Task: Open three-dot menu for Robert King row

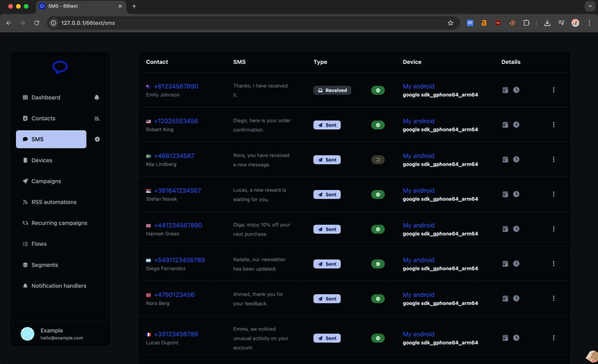Action: tap(553, 125)
